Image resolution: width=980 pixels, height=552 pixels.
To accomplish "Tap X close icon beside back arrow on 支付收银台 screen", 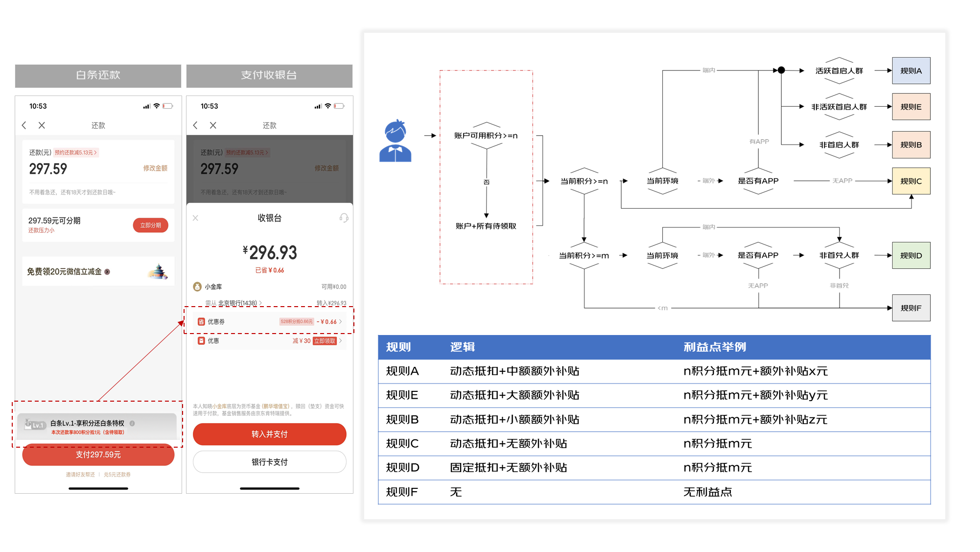I will [213, 125].
